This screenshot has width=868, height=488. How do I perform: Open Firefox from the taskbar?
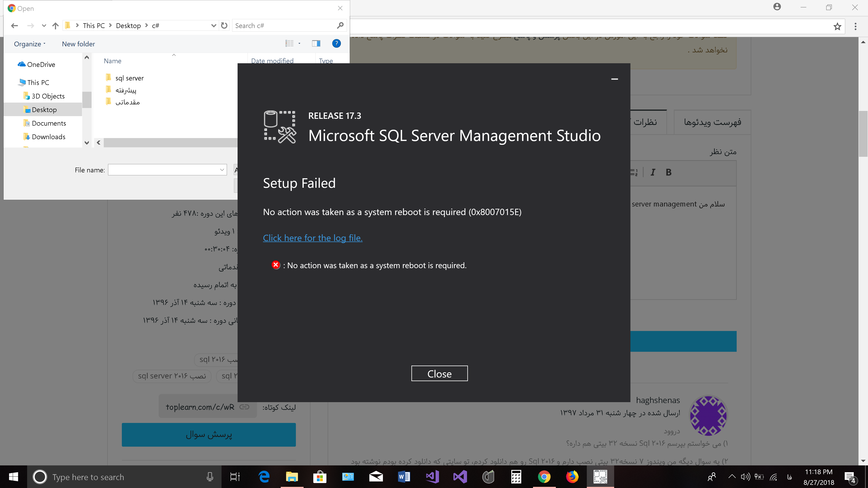click(572, 477)
